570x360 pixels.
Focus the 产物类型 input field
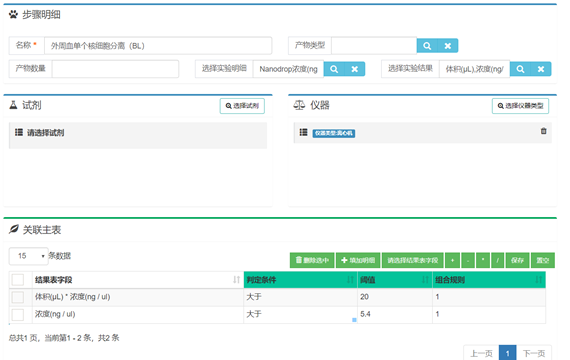tap(374, 46)
